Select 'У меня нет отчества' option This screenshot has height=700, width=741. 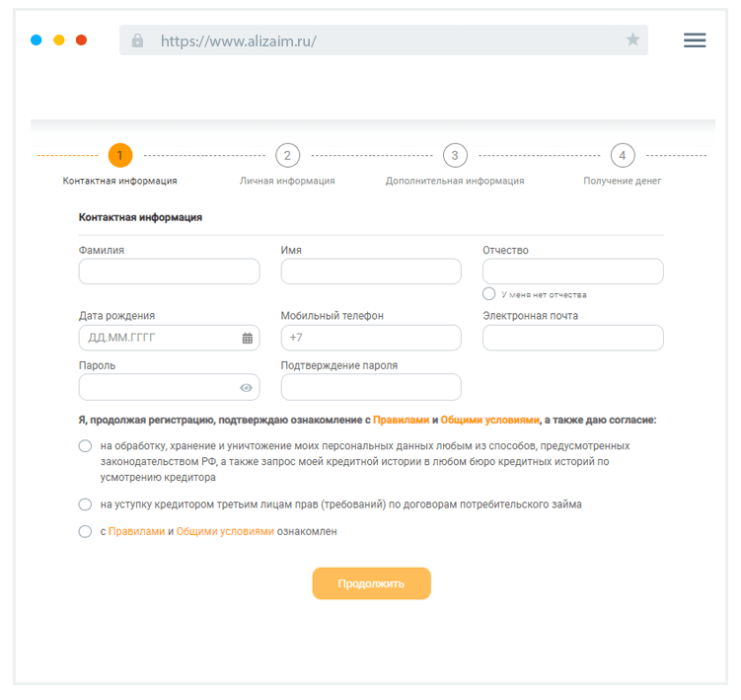(x=489, y=294)
